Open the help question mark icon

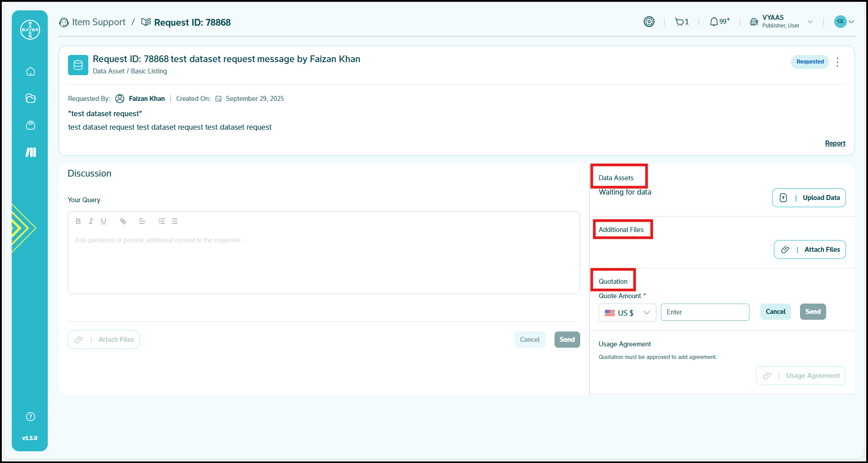[x=31, y=417]
